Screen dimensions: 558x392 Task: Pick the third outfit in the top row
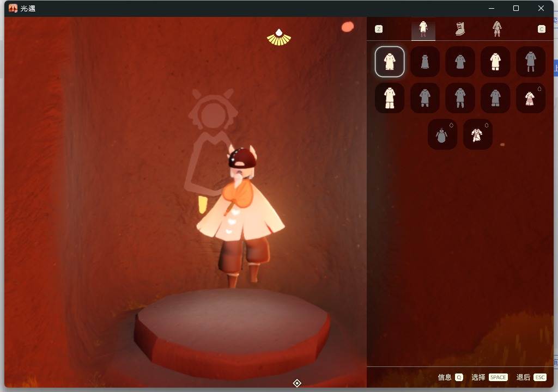coord(460,62)
